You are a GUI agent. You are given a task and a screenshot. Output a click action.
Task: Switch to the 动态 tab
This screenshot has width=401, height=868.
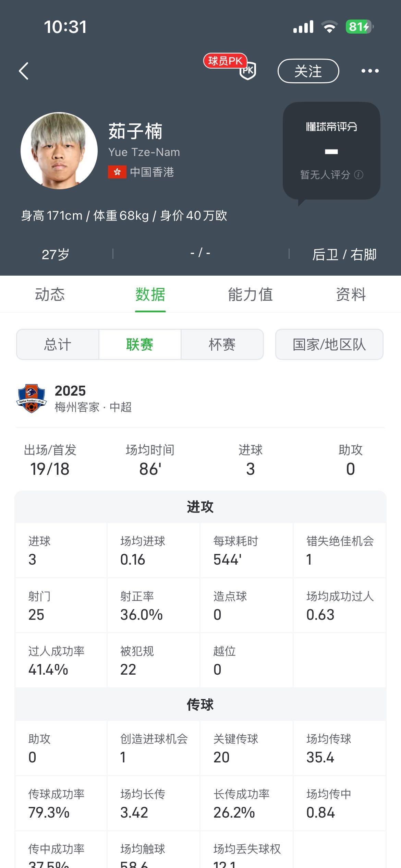point(50,294)
